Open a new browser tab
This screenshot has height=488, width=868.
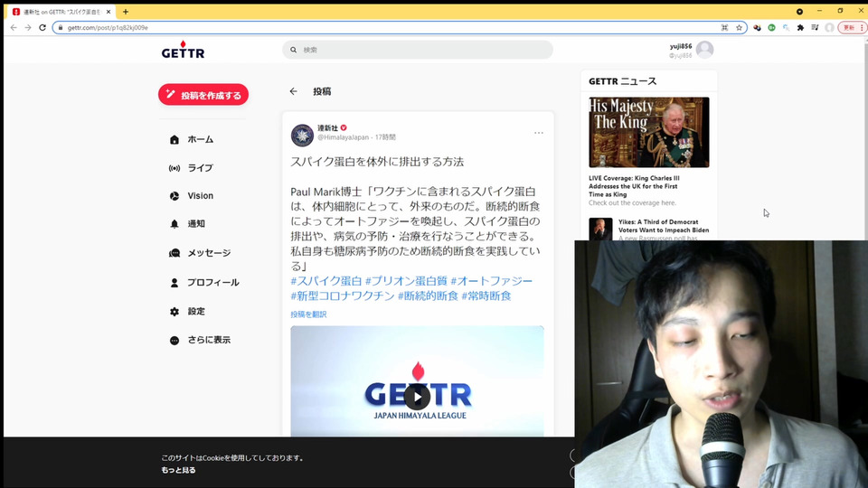click(x=126, y=12)
